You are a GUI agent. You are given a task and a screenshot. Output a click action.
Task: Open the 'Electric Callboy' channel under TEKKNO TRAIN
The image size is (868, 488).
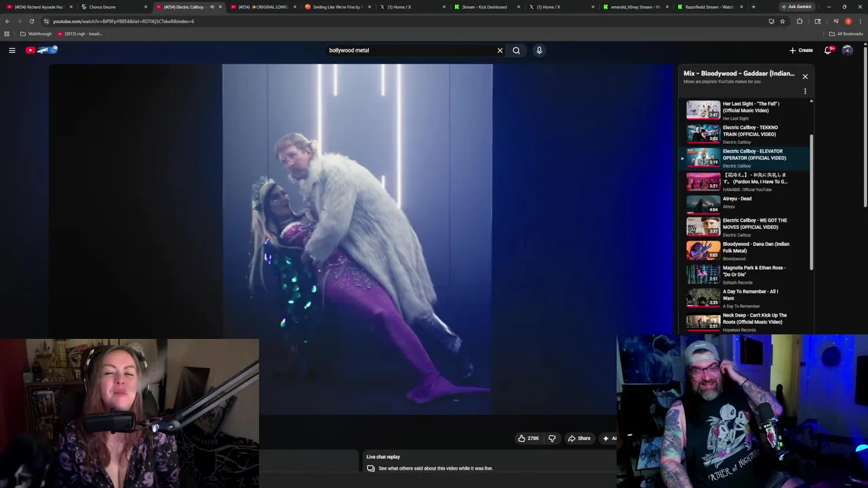click(x=736, y=142)
